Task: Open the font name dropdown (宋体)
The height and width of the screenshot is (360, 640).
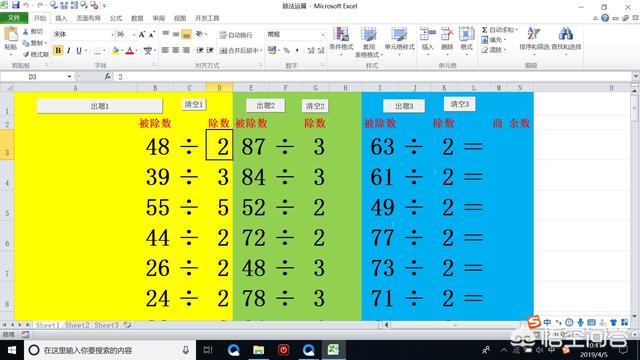Action: (x=112, y=35)
